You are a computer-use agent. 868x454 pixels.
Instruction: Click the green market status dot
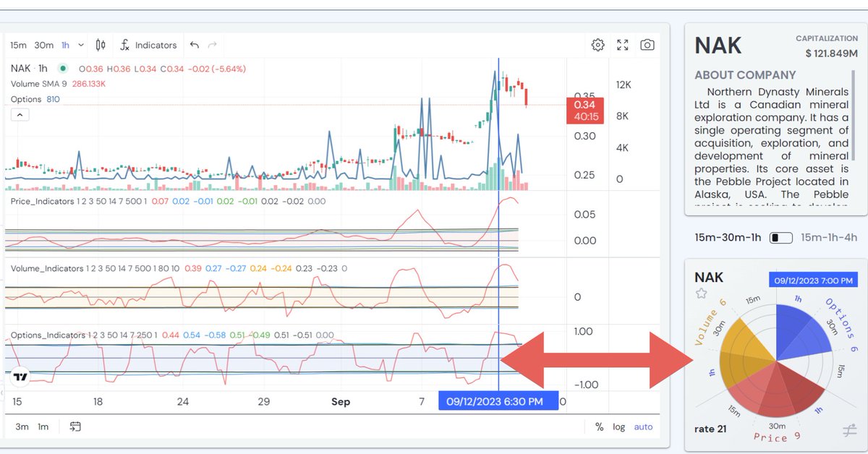coord(63,69)
